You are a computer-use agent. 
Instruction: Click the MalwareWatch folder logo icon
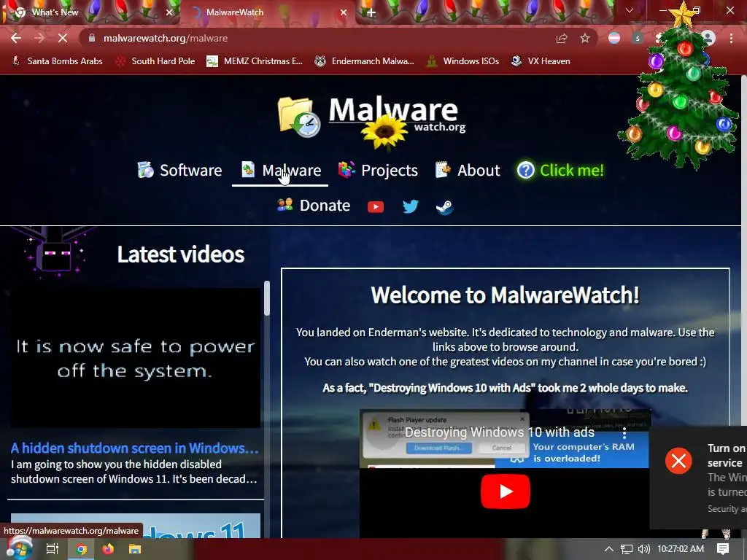pos(299,117)
